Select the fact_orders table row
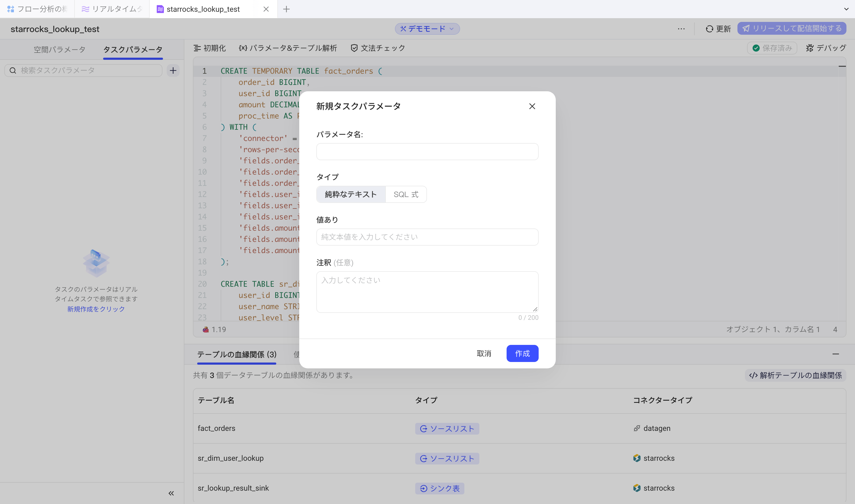Image resolution: width=855 pixels, height=504 pixels. (519, 428)
